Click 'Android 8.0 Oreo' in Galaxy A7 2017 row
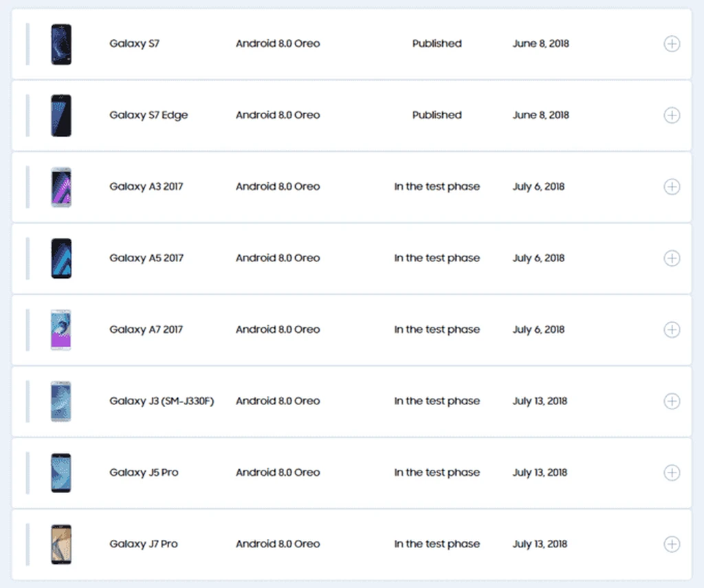Viewport: 704px width, 588px height. coord(278,329)
